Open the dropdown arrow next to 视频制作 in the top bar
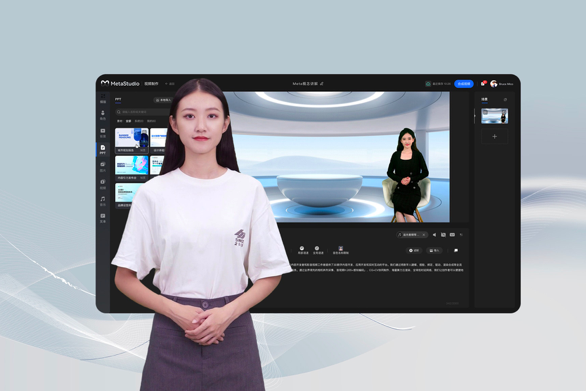 click(x=166, y=84)
